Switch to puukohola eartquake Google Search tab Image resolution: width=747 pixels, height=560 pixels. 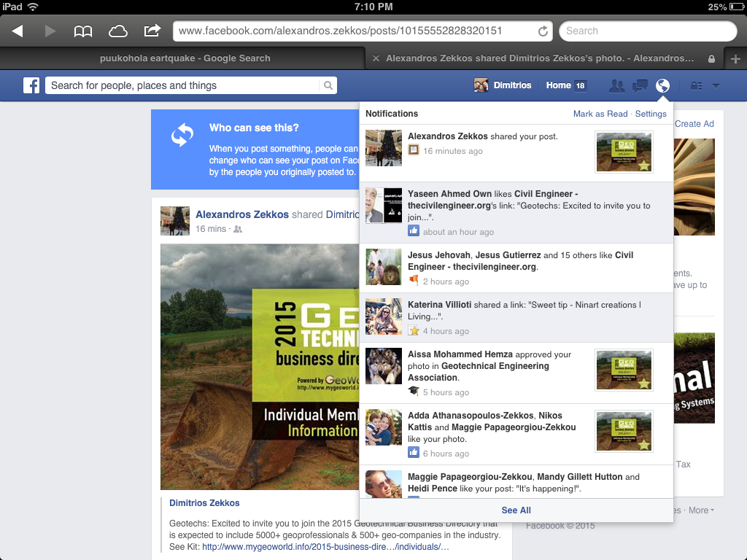tap(183, 58)
